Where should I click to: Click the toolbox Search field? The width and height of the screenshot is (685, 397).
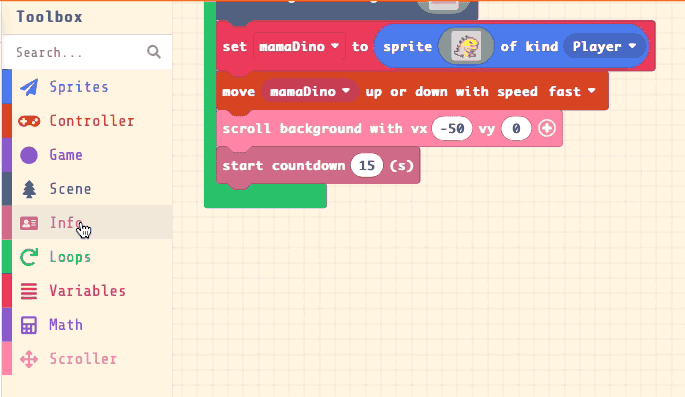point(87,52)
